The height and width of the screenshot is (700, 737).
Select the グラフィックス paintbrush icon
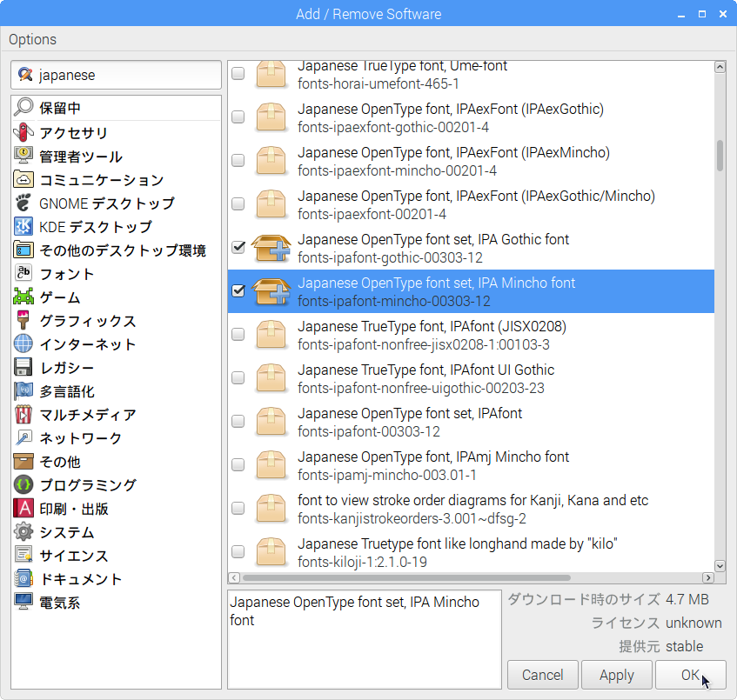[23, 320]
